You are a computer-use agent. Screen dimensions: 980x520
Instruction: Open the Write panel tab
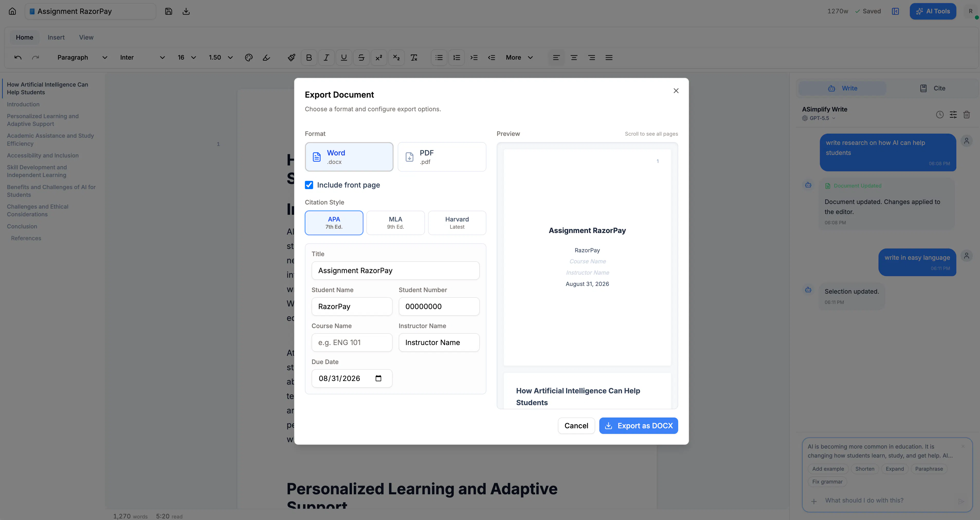[x=842, y=88]
